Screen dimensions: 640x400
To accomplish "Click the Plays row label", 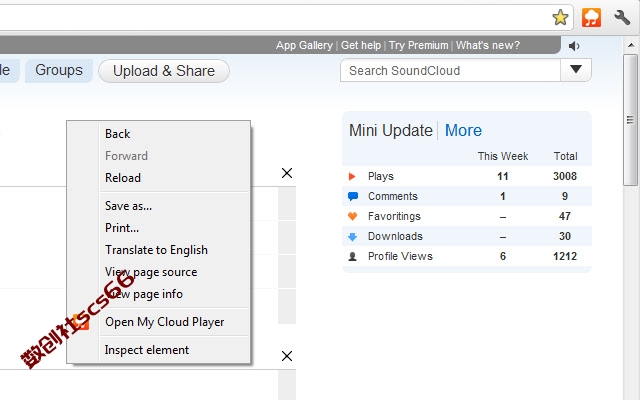I will [x=381, y=176].
